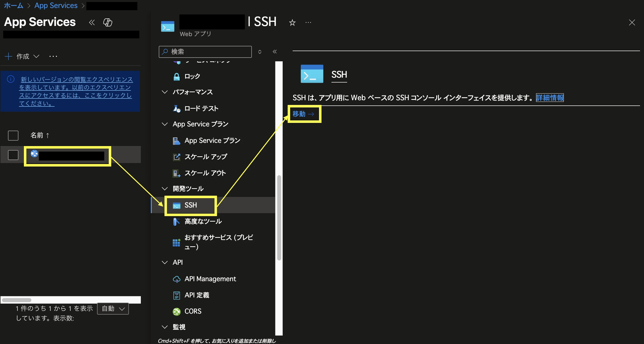Screen dimensions: 644x344
Task: Select スケールアップ in the sidebar
Action: 206,157
